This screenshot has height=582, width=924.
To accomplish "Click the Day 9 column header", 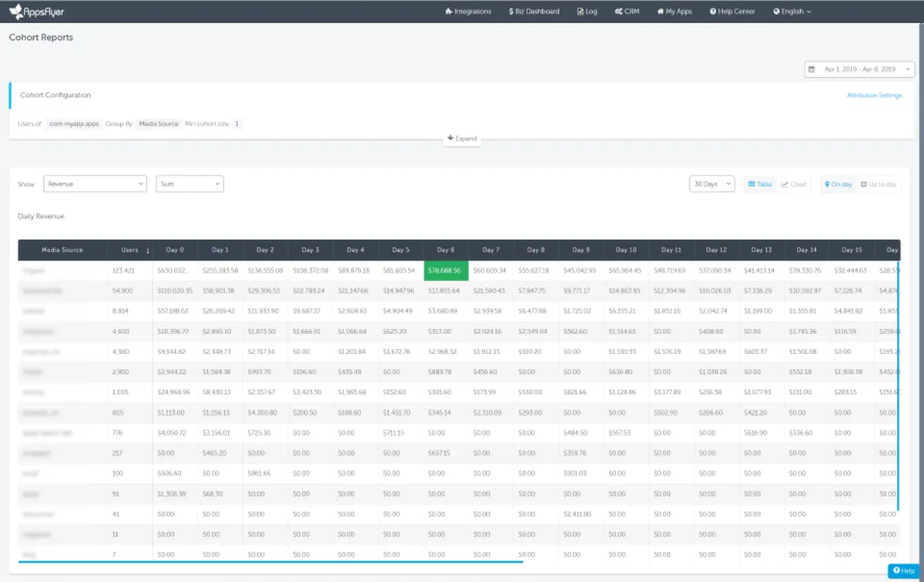I will 581,250.
